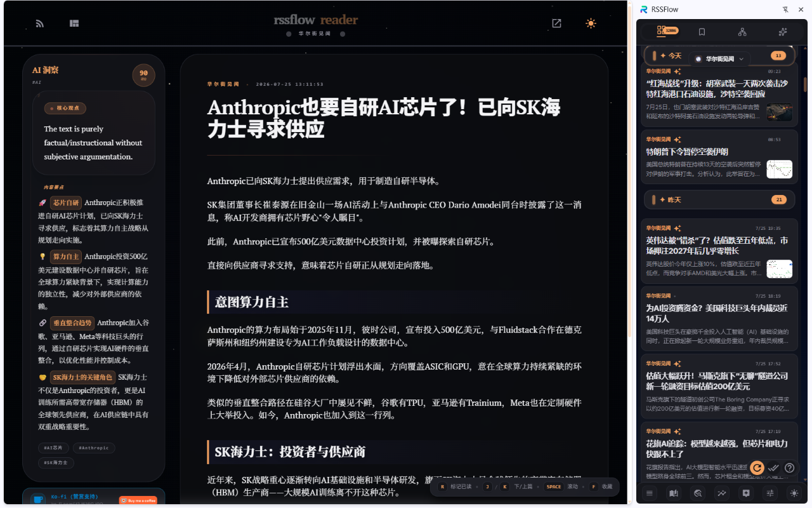This screenshot has width=812, height=508.
Task: Click the R 标记已读 shortcut hint
Action: [x=455, y=486]
